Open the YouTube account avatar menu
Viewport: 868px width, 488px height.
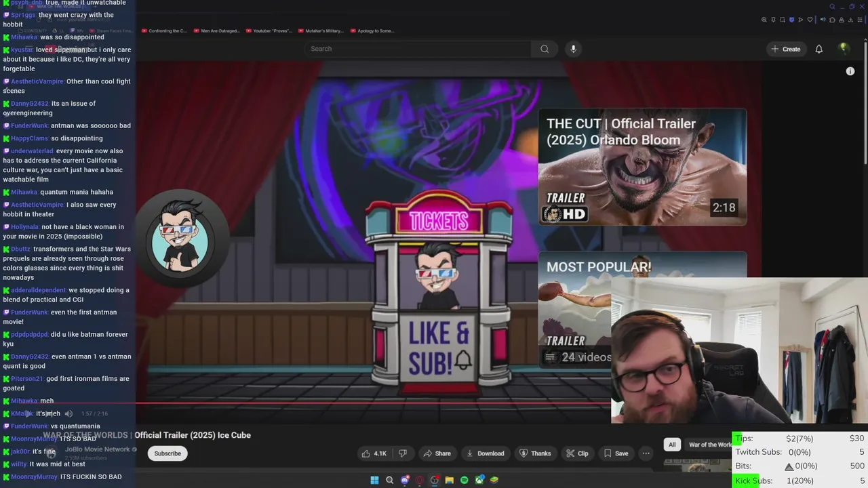click(x=844, y=48)
